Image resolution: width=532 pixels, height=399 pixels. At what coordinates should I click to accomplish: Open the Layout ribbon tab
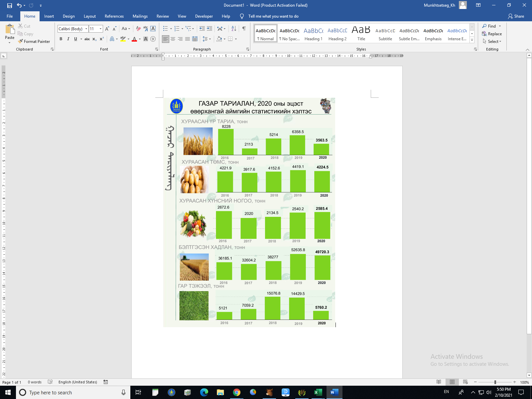(89, 16)
